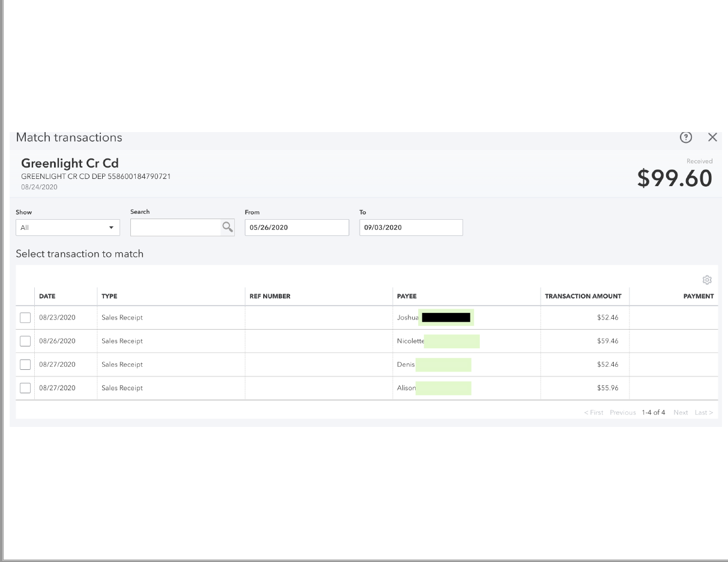This screenshot has height=562, width=728.
Task: Go to Next page link
Action: pyautogui.click(x=681, y=412)
